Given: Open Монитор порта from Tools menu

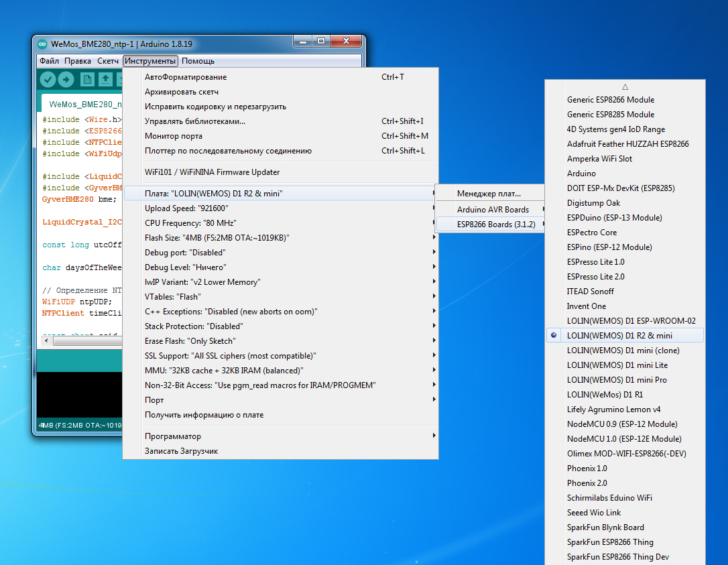Looking at the screenshot, I should click(x=174, y=136).
